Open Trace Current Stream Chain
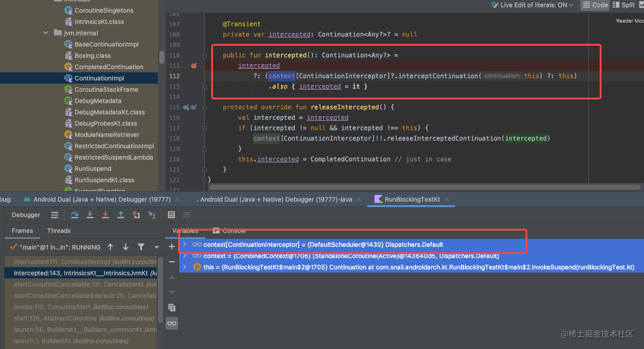The height and width of the screenshot is (349, 644). (x=187, y=215)
